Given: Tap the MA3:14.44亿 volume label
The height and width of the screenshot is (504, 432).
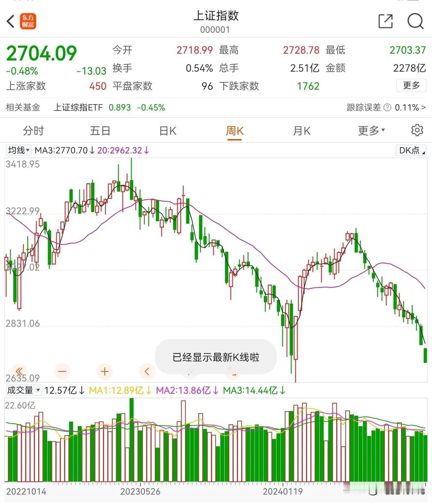Looking at the screenshot, I should click(254, 390).
